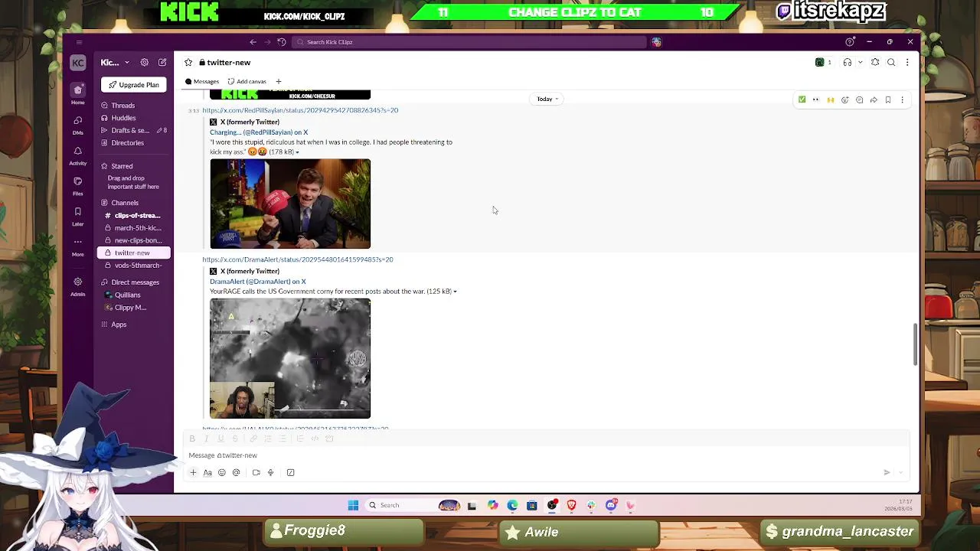Viewport: 980px width, 551px height.
Task: Toggle italic formatting in composer
Action: coord(206,439)
